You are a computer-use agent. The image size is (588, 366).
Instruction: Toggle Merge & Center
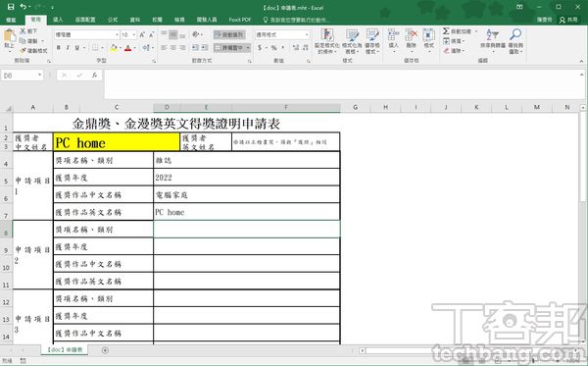click(x=228, y=48)
